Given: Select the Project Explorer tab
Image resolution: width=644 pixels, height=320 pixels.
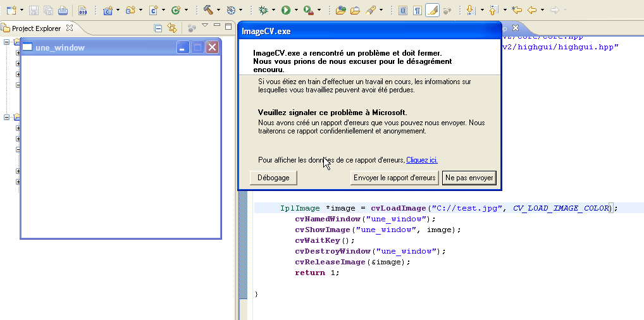Looking at the screenshot, I should coord(36,28).
